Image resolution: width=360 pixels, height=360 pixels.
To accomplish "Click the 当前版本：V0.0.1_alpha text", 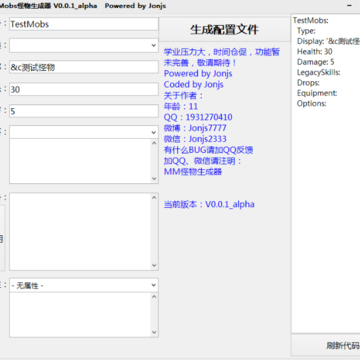I will 209,204.
